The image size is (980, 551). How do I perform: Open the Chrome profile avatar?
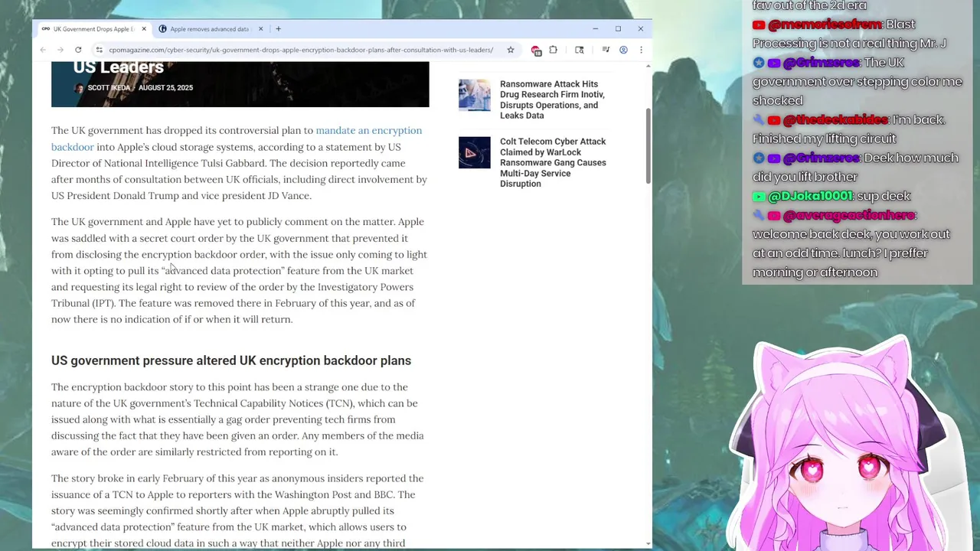tap(623, 50)
